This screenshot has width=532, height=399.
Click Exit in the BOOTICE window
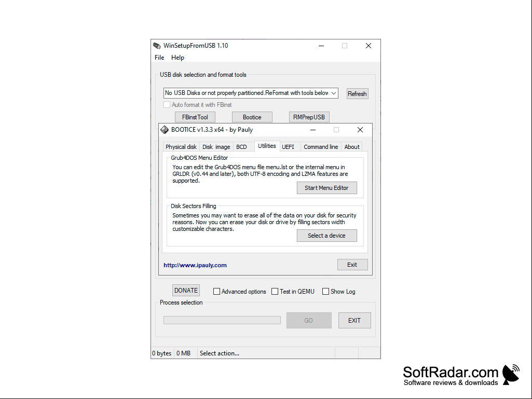click(x=352, y=265)
